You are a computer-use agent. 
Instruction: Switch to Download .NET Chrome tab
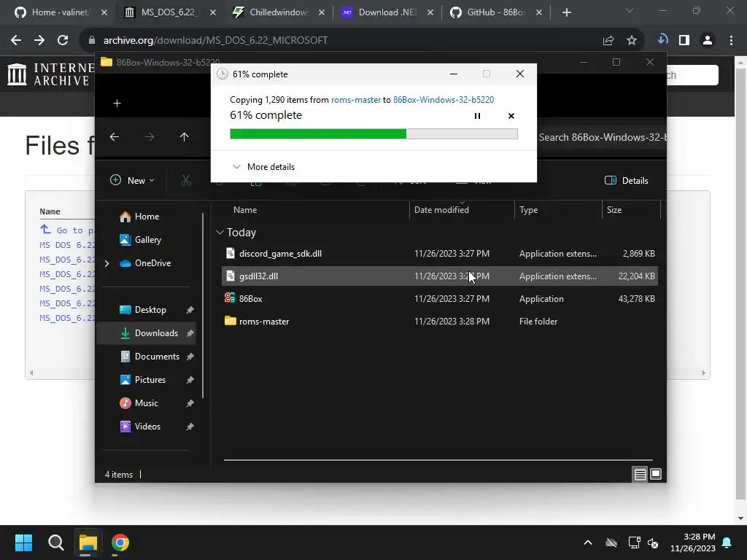(x=387, y=12)
